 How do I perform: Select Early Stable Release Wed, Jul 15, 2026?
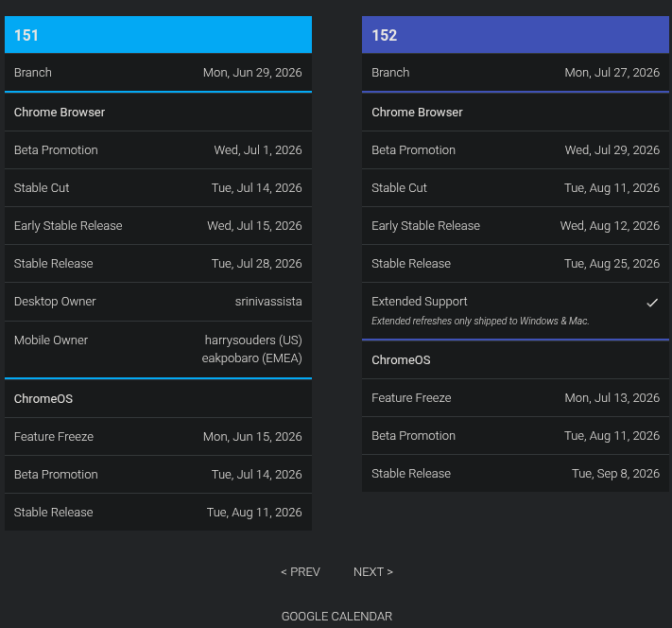pyautogui.click(x=254, y=226)
